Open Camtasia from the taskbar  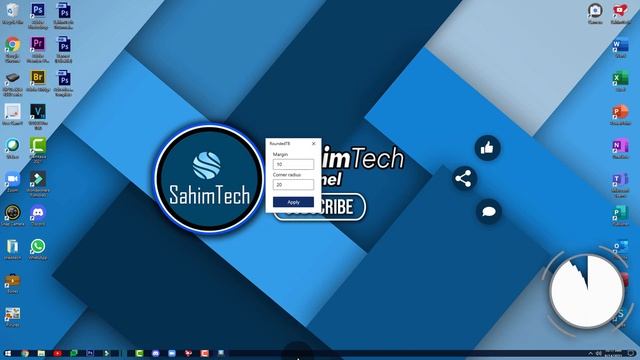coord(139,353)
